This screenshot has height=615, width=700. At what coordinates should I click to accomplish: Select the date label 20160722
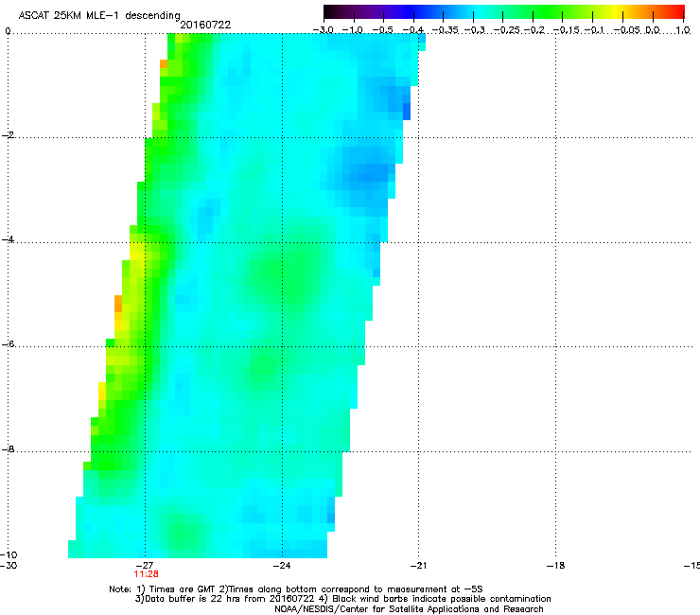tap(205, 25)
